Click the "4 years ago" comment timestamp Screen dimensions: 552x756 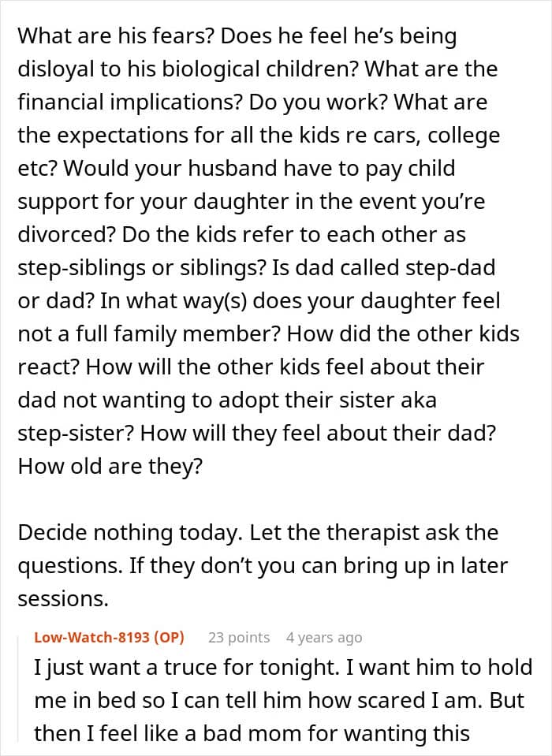pyautogui.click(x=324, y=637)
